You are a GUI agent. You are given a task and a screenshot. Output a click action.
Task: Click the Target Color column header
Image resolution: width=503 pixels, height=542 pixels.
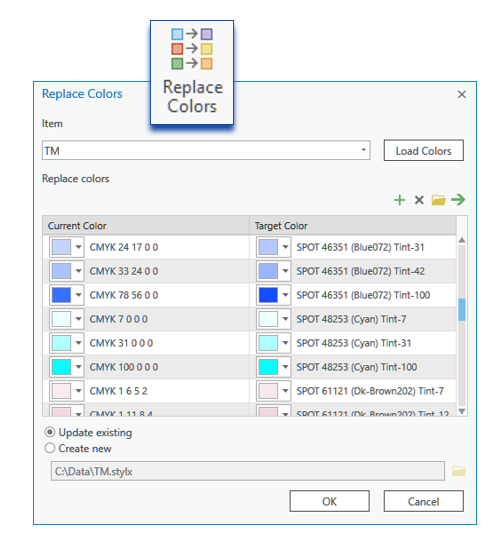[353, 226]
